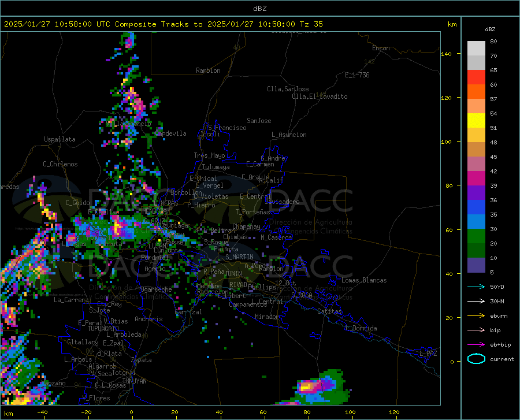Click the 50YD cyan arrow legend icon
Screen dimensions: 520x420
(476, 287)
